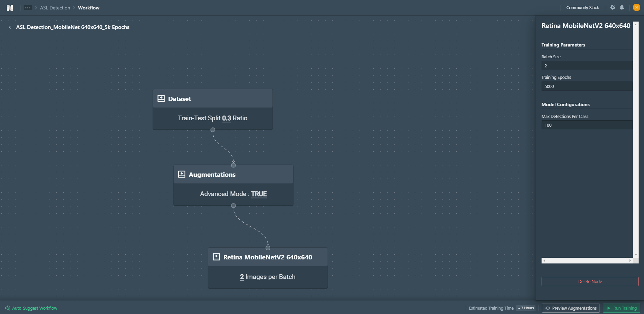Focus Max Detections Per Class field
Image resolution: width=644 pixels, height=314 pixels.
pyautogui.click(x=587, y=125)
